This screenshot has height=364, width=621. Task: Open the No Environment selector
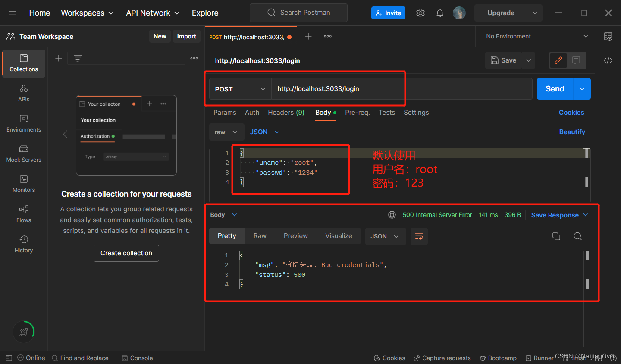pyautogui.click(x=537, y=36)
